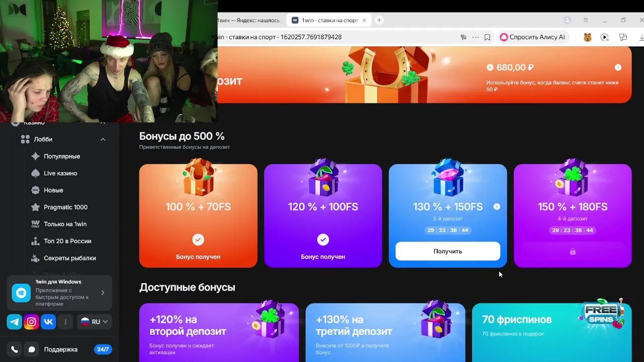Click the locked button on 150% + 180FS card
644x362 pixels.
pos(573,251)
